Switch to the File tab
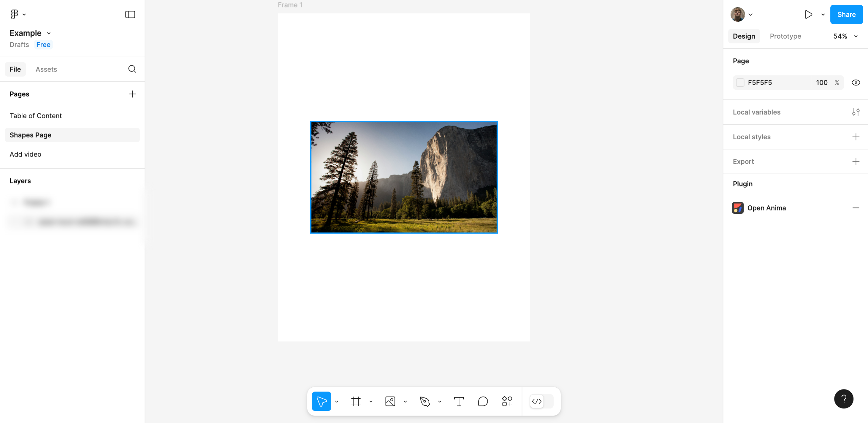Image resolution: width=868 pixels, height=423 pixels. coord(15,69)
